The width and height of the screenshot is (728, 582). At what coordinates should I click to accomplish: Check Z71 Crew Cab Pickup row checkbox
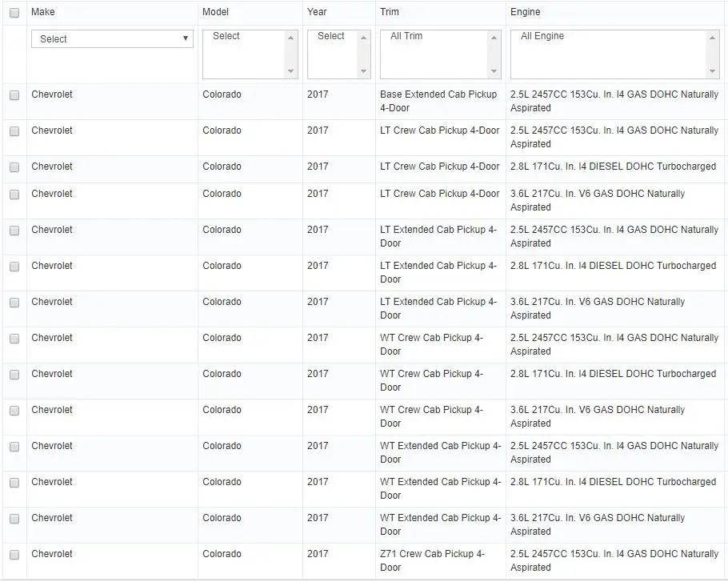[x=14, y=555]
